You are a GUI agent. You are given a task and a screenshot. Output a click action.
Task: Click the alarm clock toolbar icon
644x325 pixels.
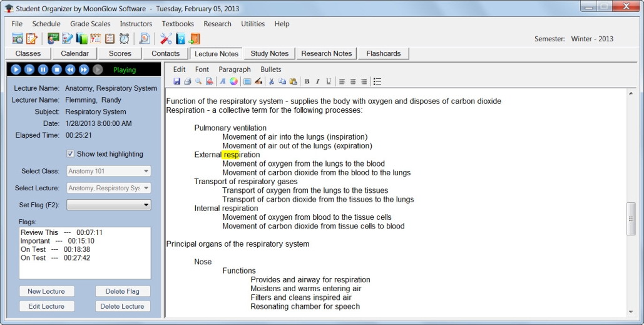click(124, 39)
